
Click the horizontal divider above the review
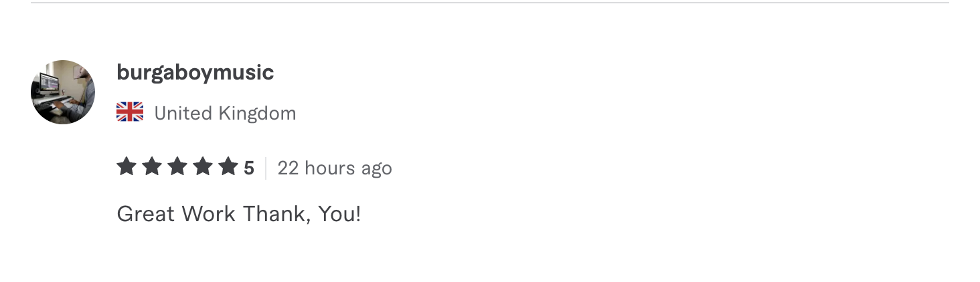point(490,3)
